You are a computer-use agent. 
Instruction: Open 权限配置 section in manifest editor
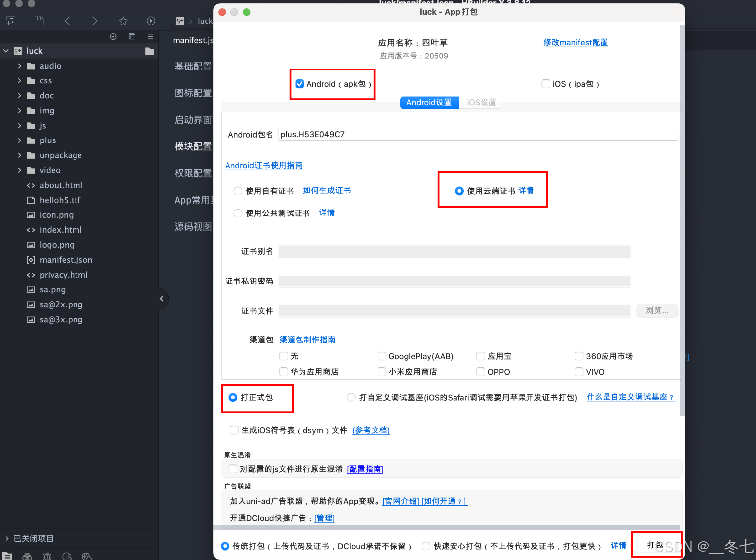[x=193, y=173]
